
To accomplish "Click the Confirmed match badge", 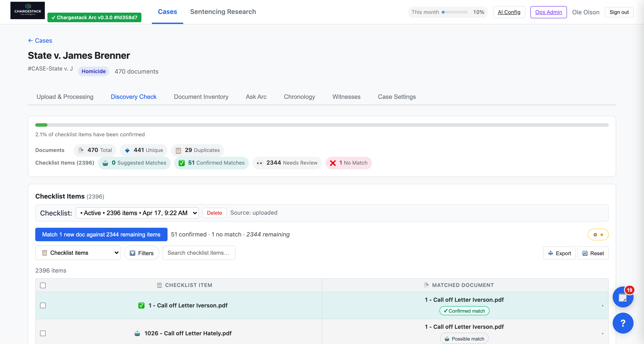I will pyautogui.click(x=464, y=311).
